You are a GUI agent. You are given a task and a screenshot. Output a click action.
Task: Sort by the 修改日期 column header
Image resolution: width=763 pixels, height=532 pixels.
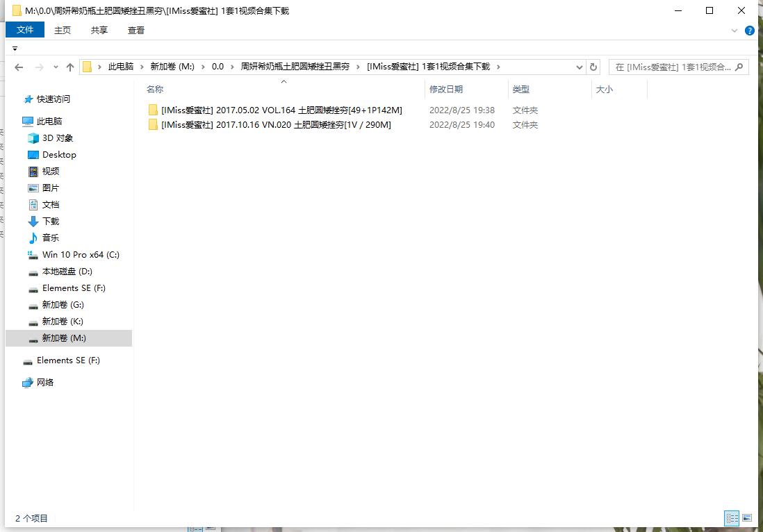(x=445, y=89)
